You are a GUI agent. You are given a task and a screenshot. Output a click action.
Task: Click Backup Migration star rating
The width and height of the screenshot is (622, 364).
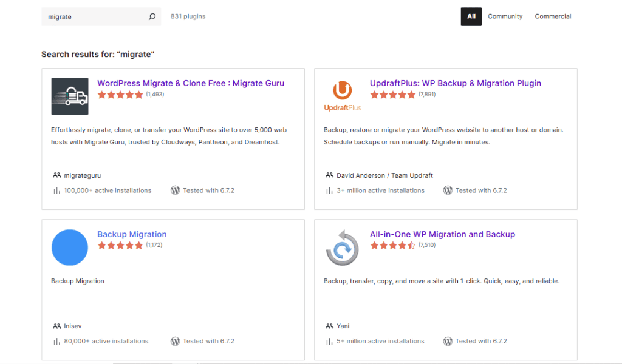point(120,245)
